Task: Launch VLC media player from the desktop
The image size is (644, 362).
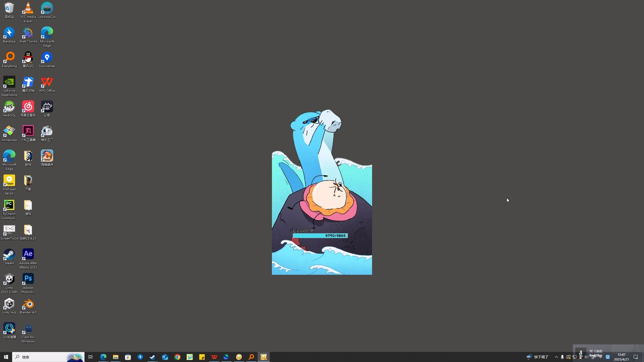Action: point(28,12)
